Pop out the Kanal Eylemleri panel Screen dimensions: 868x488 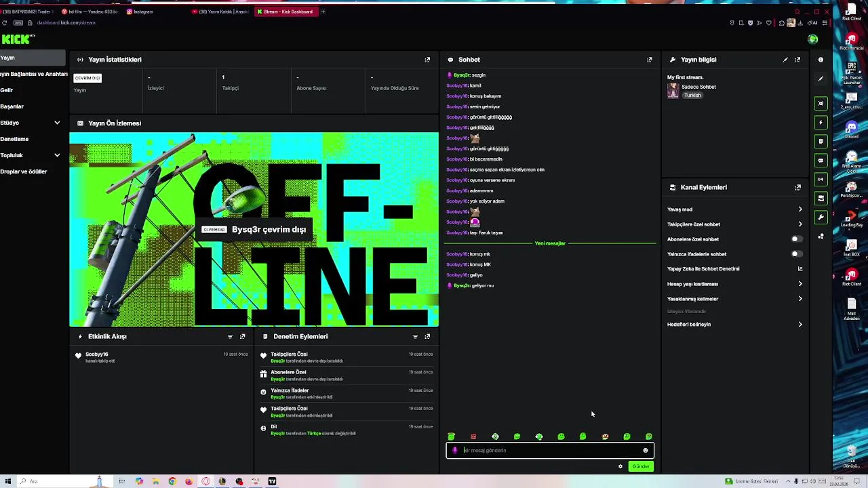(x=797, y=187)
